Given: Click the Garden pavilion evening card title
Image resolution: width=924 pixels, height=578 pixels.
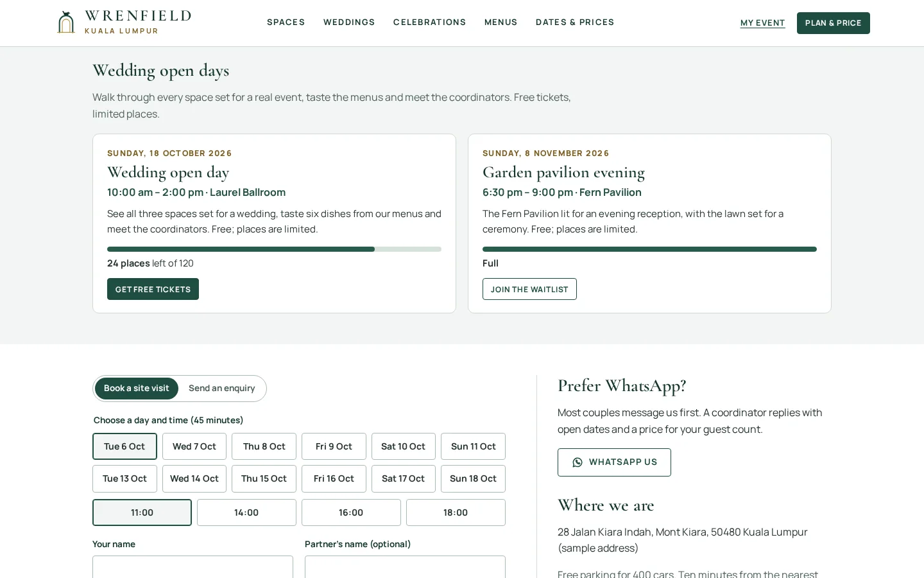Looking at the screenshot, I should point(563,172).
